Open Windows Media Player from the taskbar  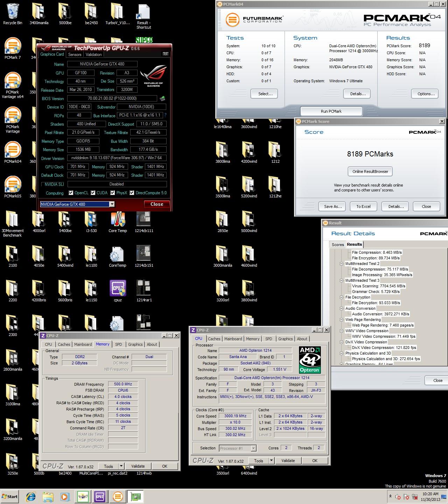(x=65, y=496)
